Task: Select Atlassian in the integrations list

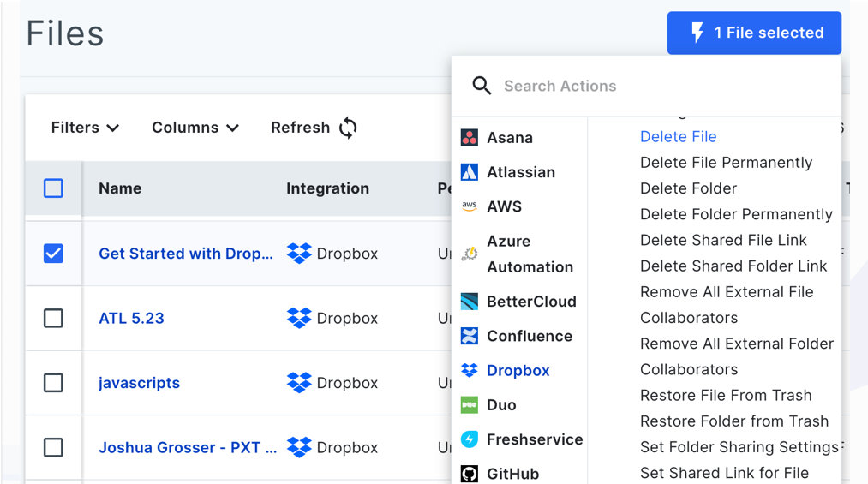Action: [521, 172]
